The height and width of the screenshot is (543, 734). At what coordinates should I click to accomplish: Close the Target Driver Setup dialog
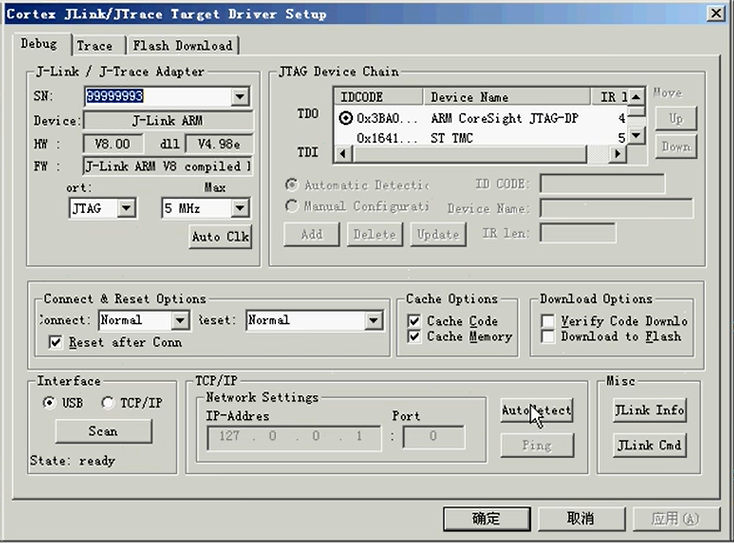[716, 14]
